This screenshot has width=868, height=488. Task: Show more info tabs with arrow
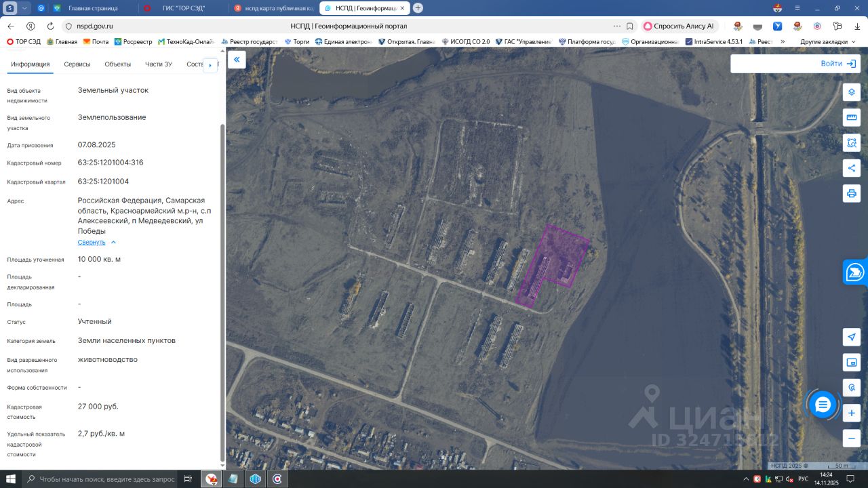pos(210,65)
